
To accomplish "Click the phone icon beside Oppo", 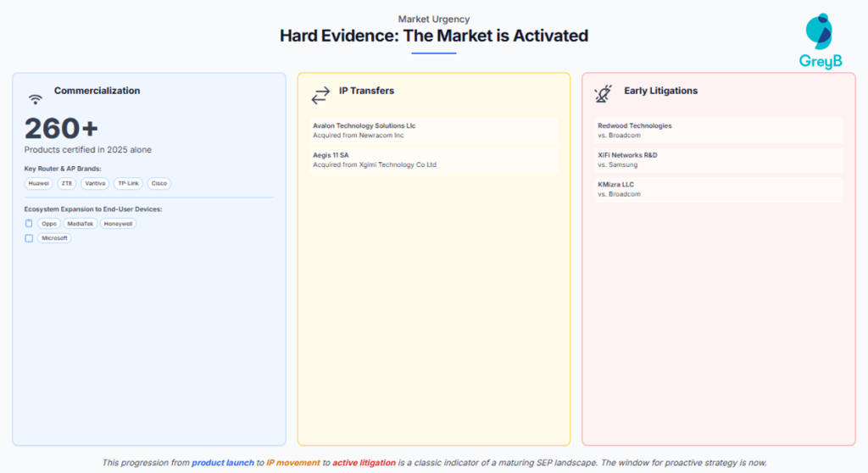I will 29,224.
